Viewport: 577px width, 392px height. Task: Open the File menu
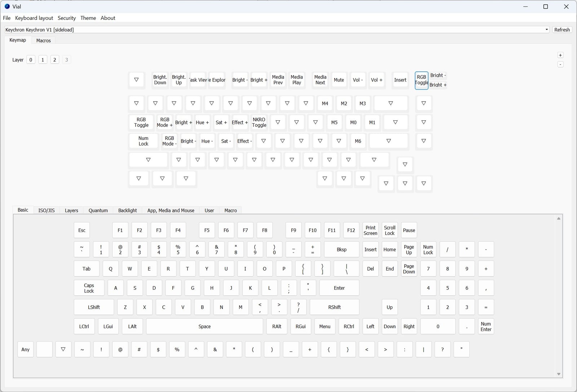tap(6, 18)
